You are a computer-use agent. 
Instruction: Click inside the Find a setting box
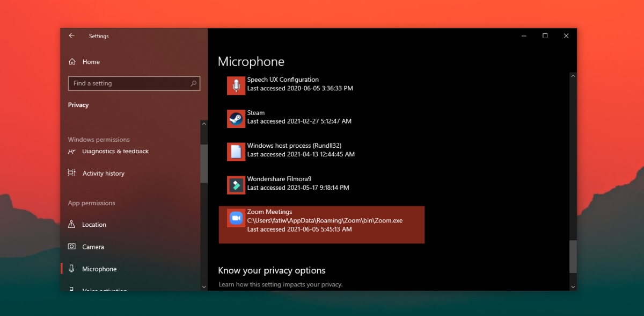point(134,83)
